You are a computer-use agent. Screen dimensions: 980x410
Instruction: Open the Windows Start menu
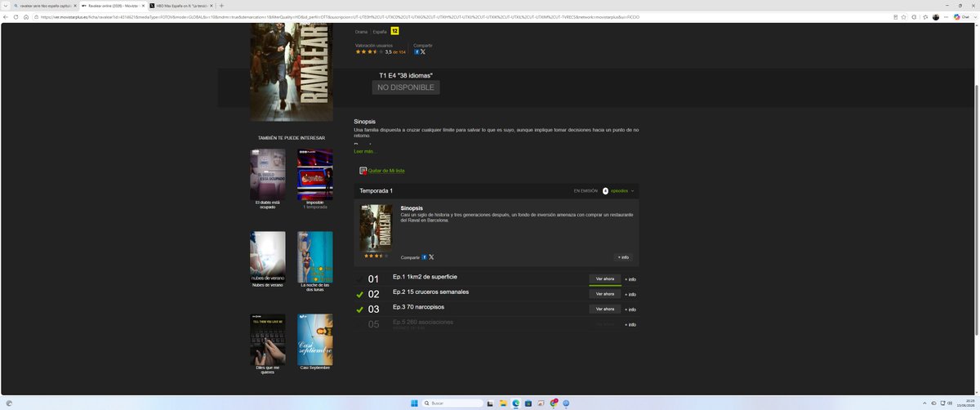tap(413, 403)
